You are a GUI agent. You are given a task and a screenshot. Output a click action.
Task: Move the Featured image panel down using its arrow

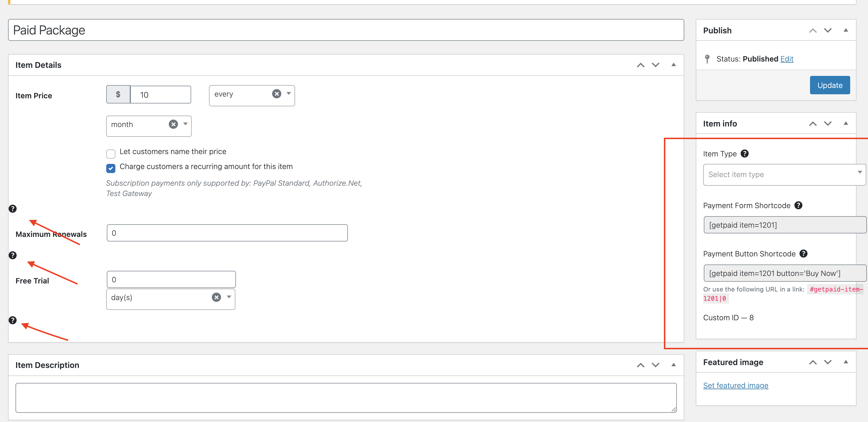828,362
